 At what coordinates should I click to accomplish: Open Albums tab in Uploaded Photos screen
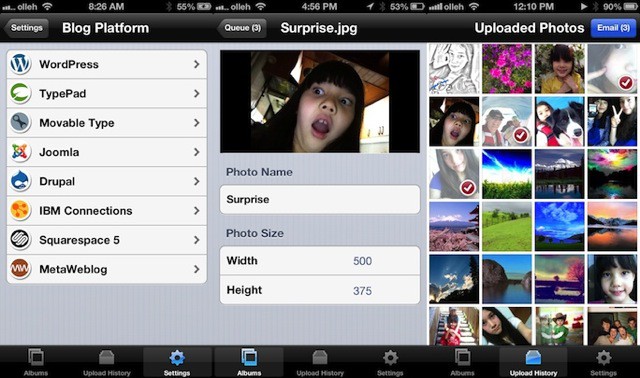[x=462, y=362]
